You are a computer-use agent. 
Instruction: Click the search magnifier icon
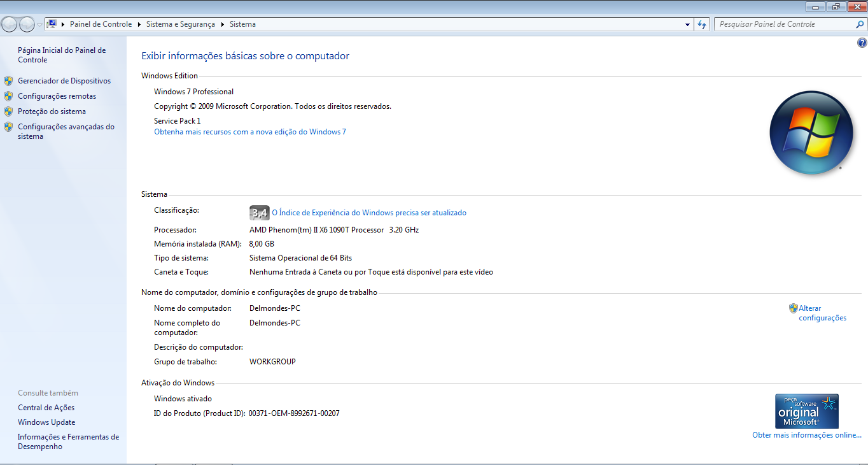[x=860, y=24]
